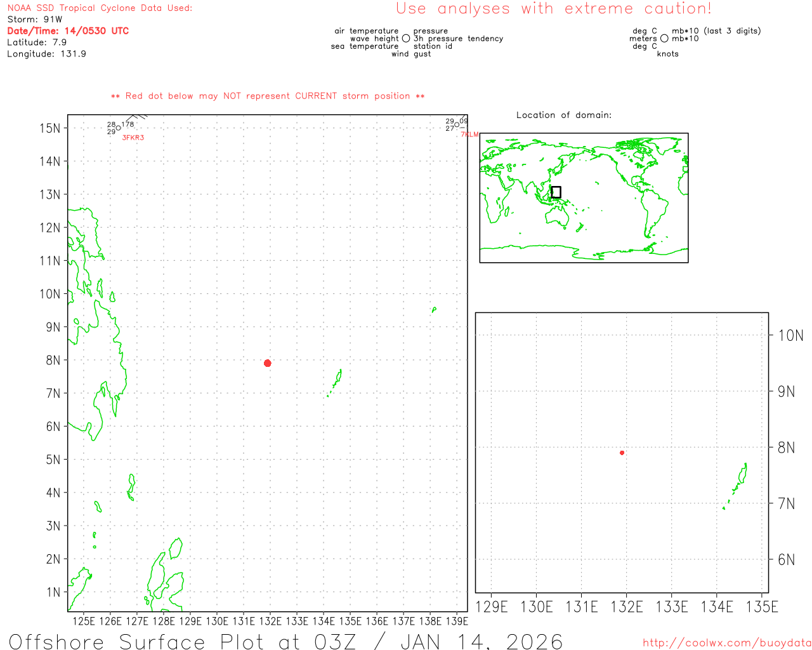Click the 'NOAA SSD Tropical Cyclone Data Used' heading

pos(100,8)
